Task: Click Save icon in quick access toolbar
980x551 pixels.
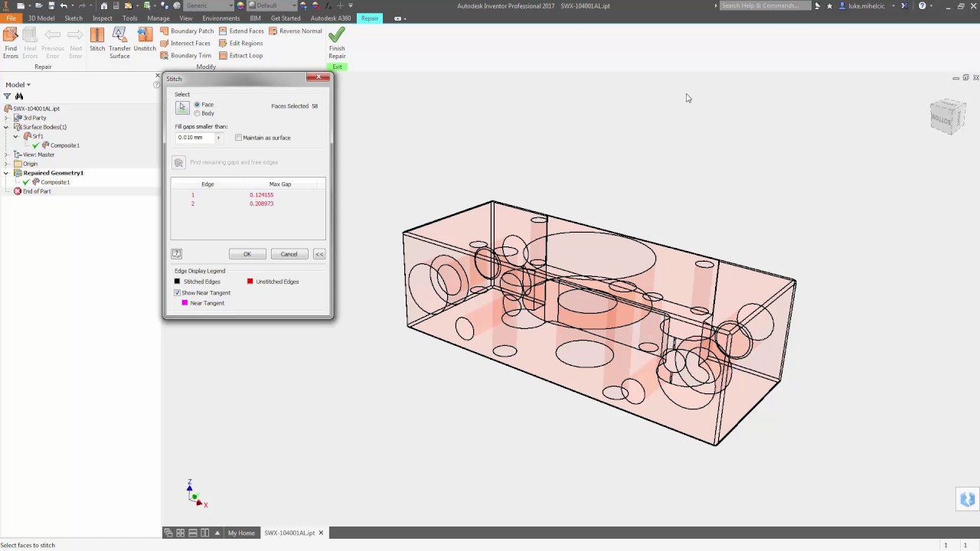Action: (x=51, y=5)
